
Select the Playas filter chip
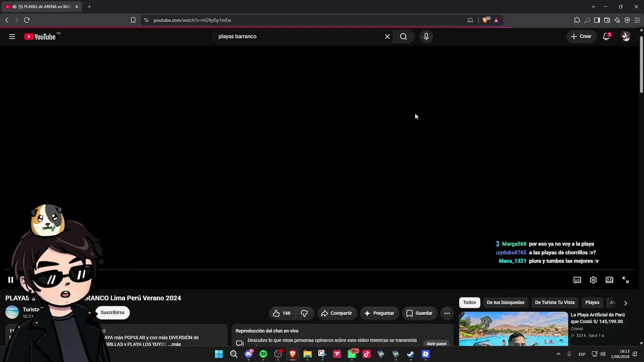coord(592,303)
